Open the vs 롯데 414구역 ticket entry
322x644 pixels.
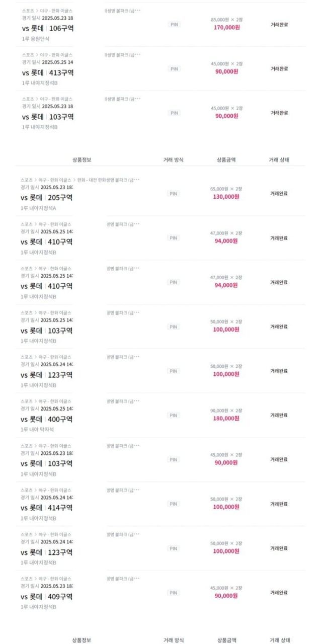coord(47,508)
